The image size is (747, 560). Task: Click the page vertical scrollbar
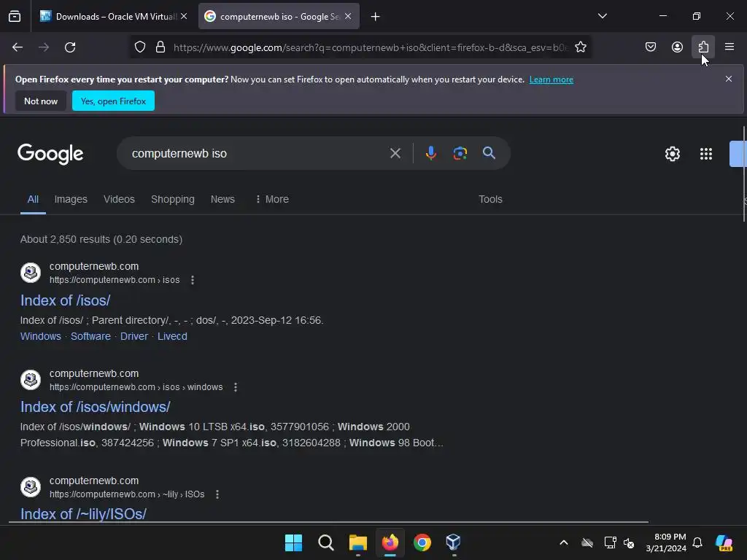744,174
